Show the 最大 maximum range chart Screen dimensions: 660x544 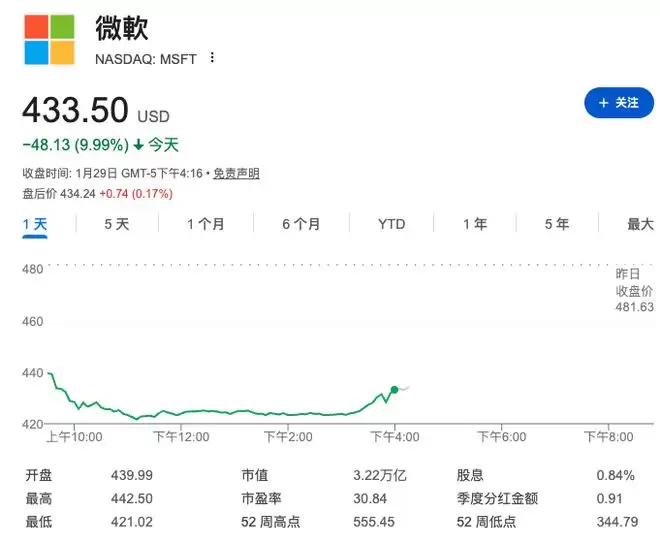tap(640, 224)
